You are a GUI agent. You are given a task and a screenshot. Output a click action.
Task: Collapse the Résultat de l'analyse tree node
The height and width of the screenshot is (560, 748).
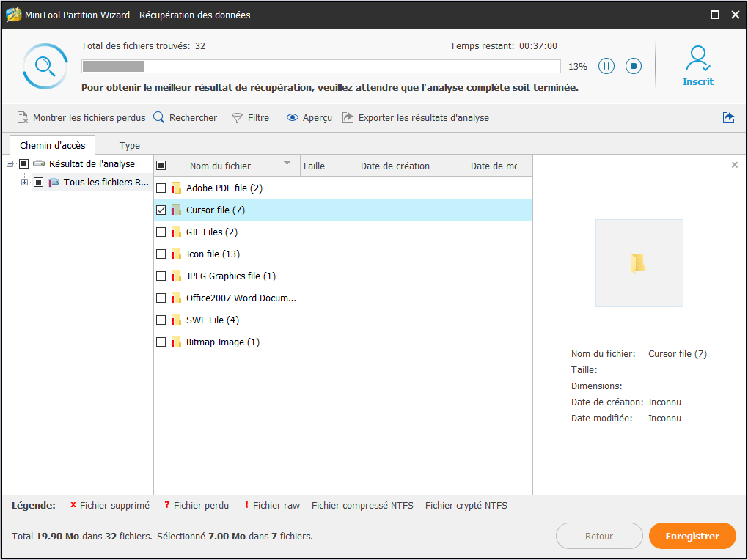[10, 163]
